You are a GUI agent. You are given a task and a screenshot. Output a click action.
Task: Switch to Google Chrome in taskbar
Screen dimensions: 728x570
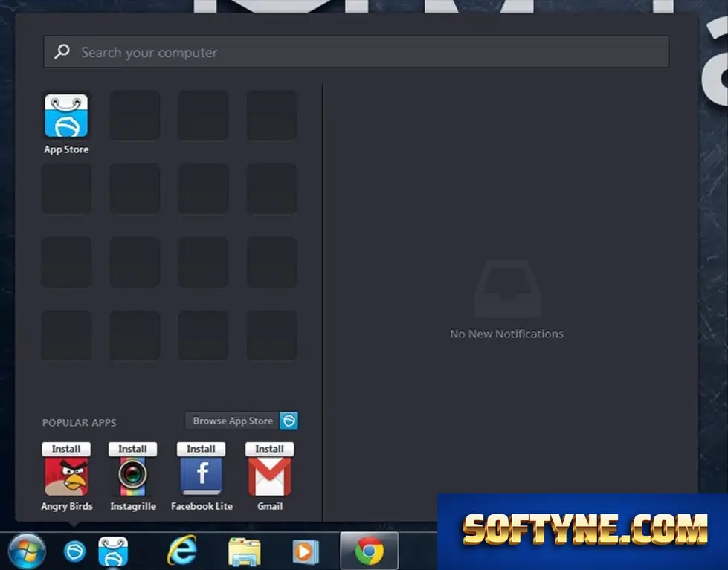tap(369, 551)
